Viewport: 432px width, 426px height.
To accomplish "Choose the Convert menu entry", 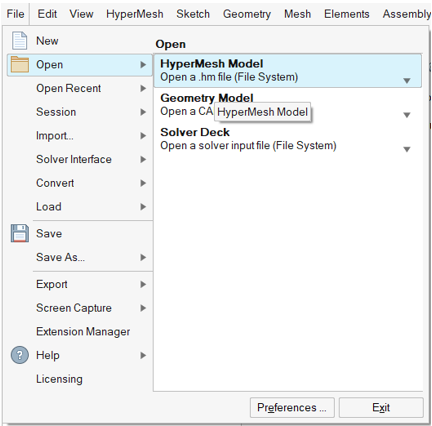I will (80, 183).
